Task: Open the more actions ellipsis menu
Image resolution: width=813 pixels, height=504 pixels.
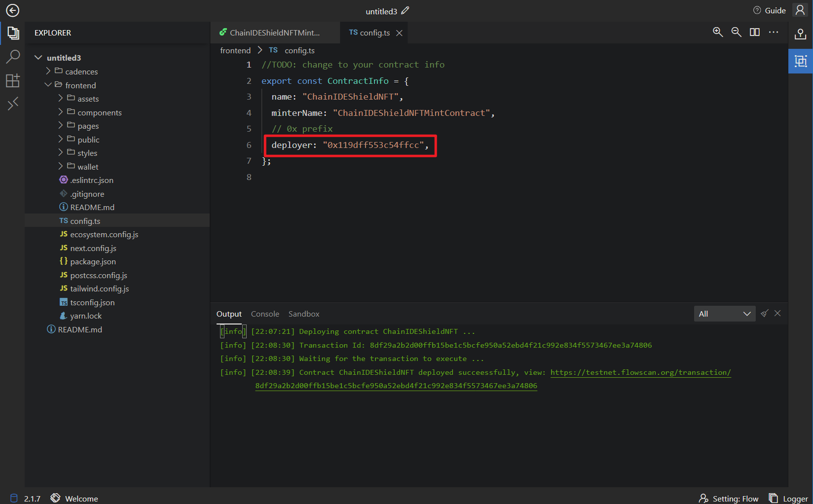Action: [773, 32]
